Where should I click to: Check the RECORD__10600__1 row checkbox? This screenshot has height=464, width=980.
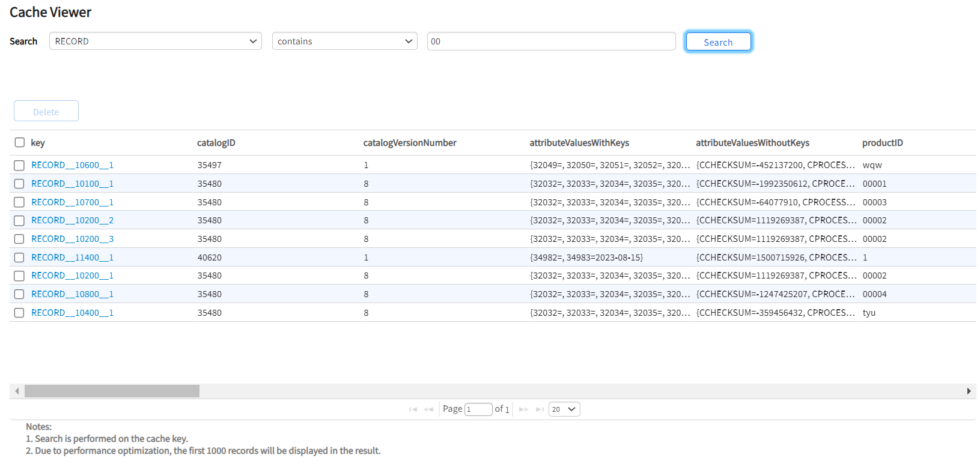(x=19, y=165)
